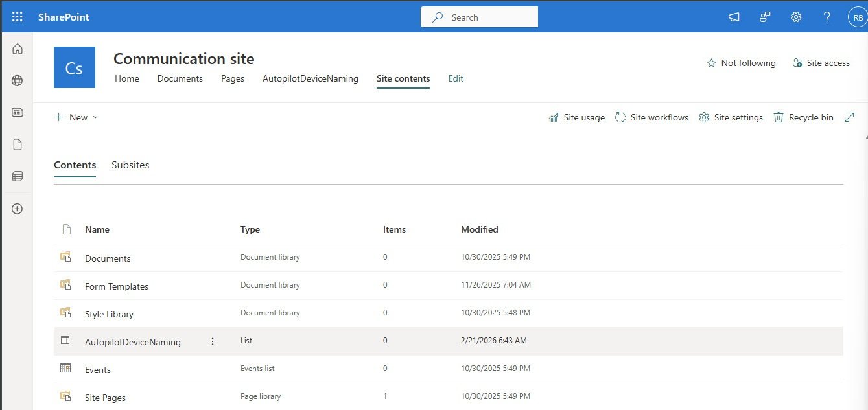Open the Settings gear in header
The image size is (868, 410).
[x=796, y=17]
